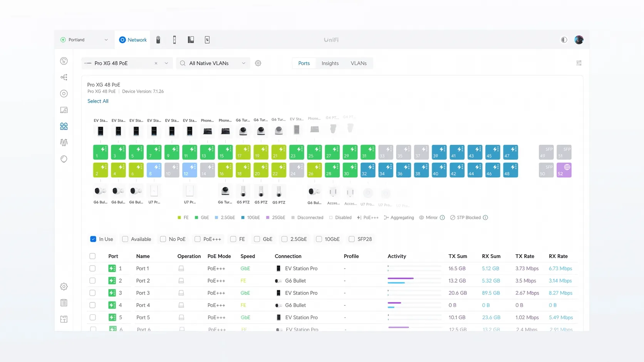Click the Port 1 EV Station thumbnail
Image resolution: width=644 pixels, height=362 pixels.
click(101, 131)
